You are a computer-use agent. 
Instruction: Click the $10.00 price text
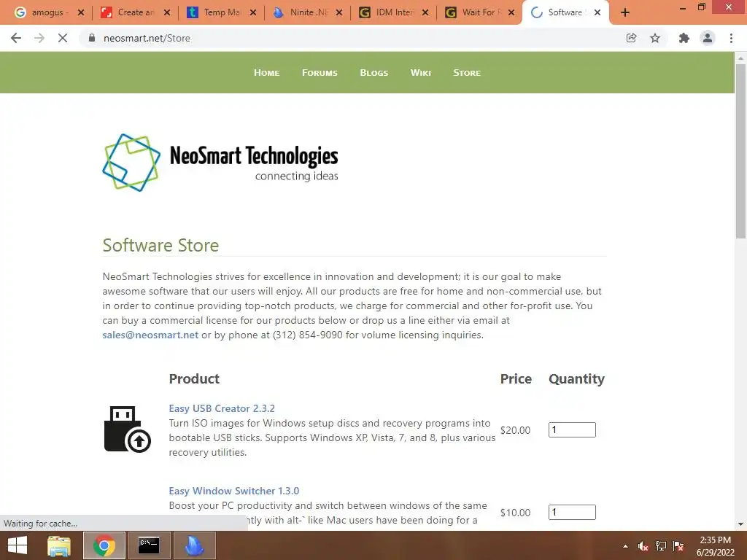[x=515, y=513]
